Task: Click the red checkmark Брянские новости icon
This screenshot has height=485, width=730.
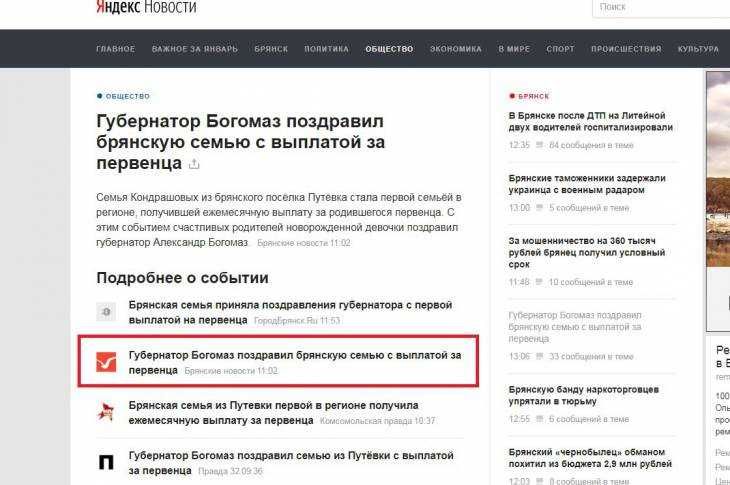Action: click(106, 362)
